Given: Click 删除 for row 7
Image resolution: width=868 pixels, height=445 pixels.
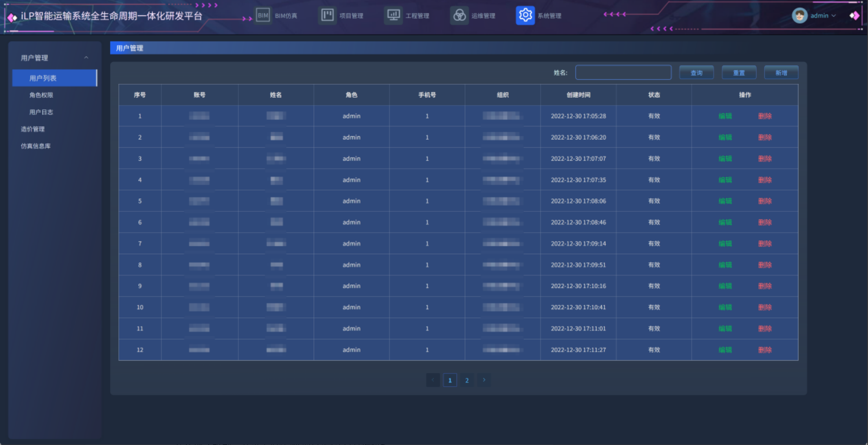Looking at the screenshot, I should click(764, 244).
